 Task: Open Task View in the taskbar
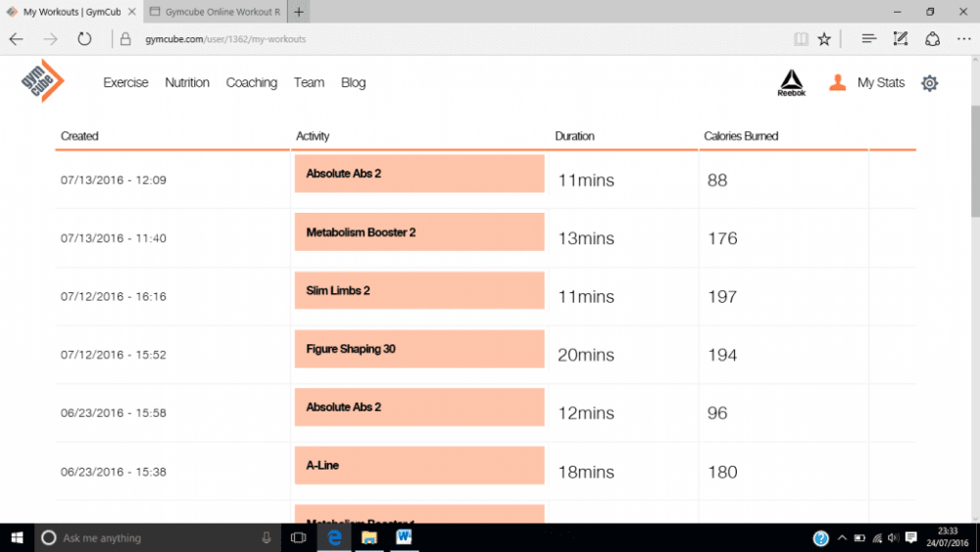click(x=299, y=537)
